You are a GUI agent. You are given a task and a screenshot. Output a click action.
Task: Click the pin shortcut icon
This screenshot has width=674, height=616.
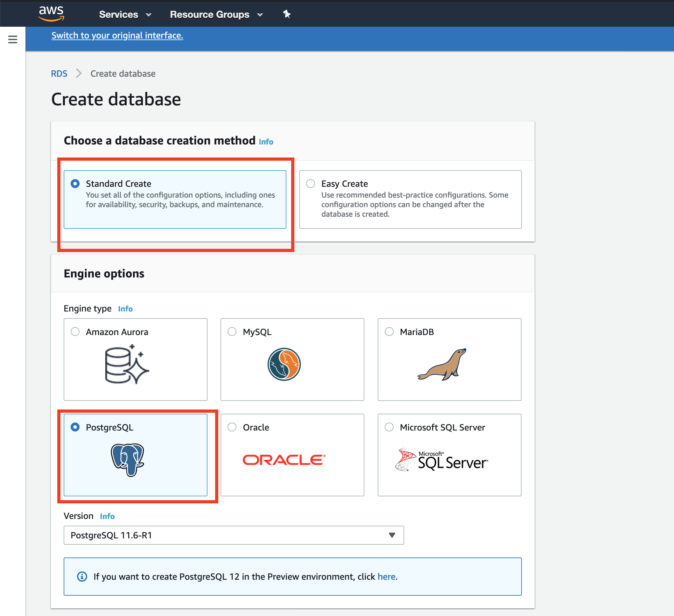click(286, 14)
